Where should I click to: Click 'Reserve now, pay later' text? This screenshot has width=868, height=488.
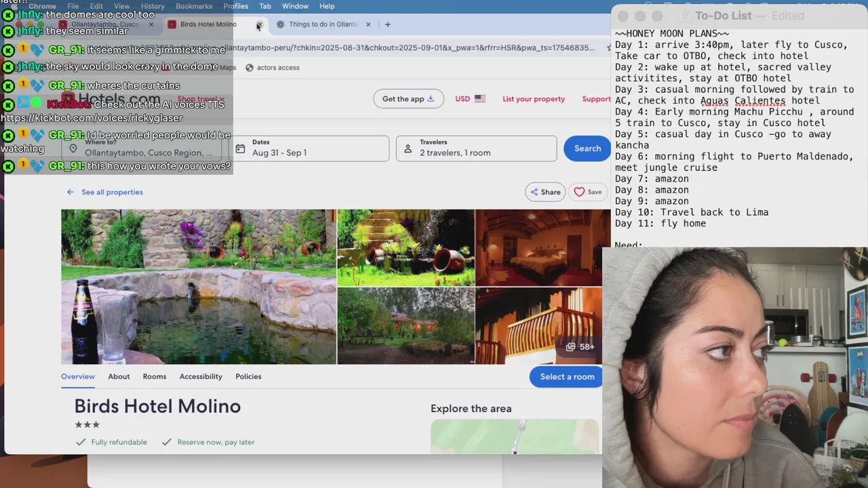[x=216, y=442]
